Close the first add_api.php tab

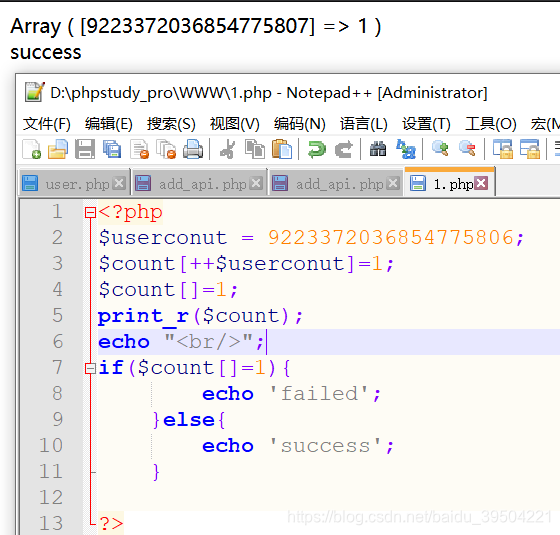pyautogui.click(x=256, y=183)
